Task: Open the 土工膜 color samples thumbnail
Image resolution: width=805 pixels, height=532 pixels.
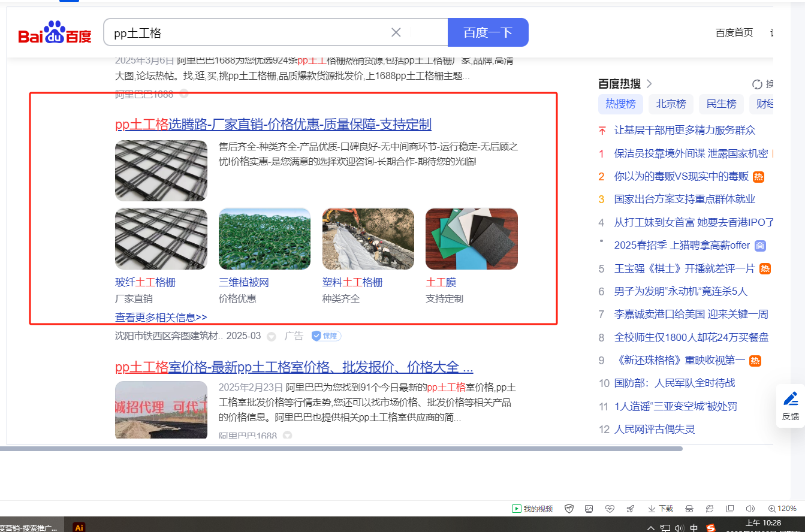Action: click(x=472, y=239)
